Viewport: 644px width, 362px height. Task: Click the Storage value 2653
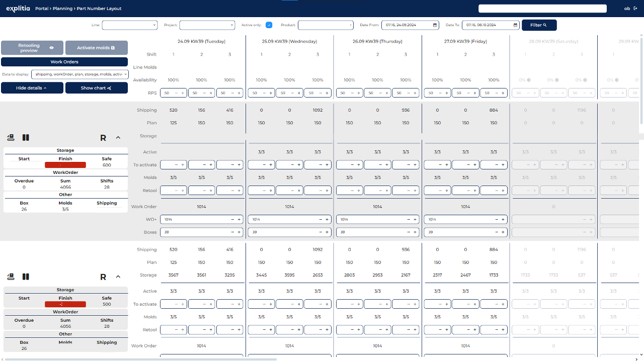click(x=318, y=275)
